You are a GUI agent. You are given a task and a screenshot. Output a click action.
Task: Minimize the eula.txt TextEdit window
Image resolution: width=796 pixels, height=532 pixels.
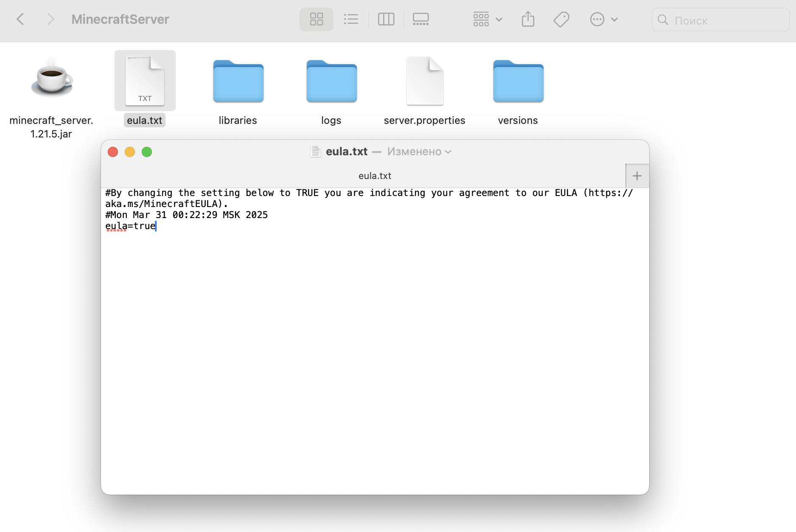130,152
